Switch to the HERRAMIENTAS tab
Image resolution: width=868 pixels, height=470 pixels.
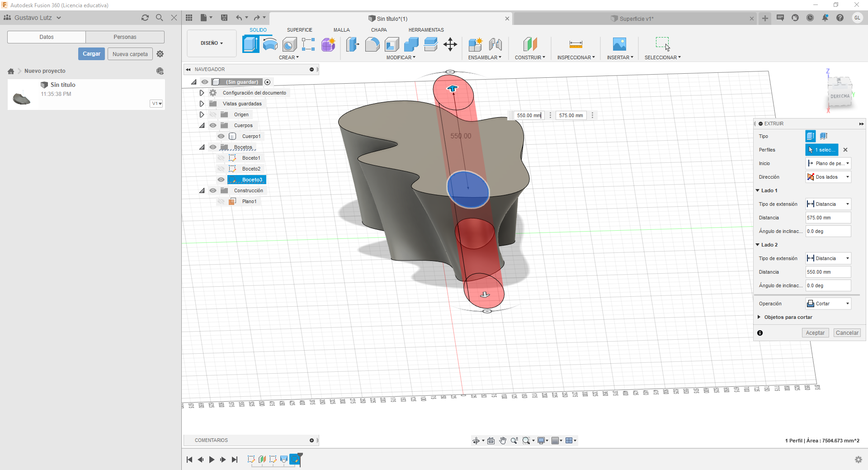pyautogui.click(x=426, y=30)
